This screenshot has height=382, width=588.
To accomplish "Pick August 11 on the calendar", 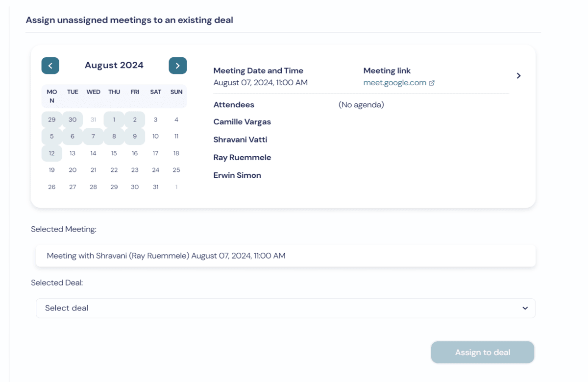I will [x=176, y=137].
